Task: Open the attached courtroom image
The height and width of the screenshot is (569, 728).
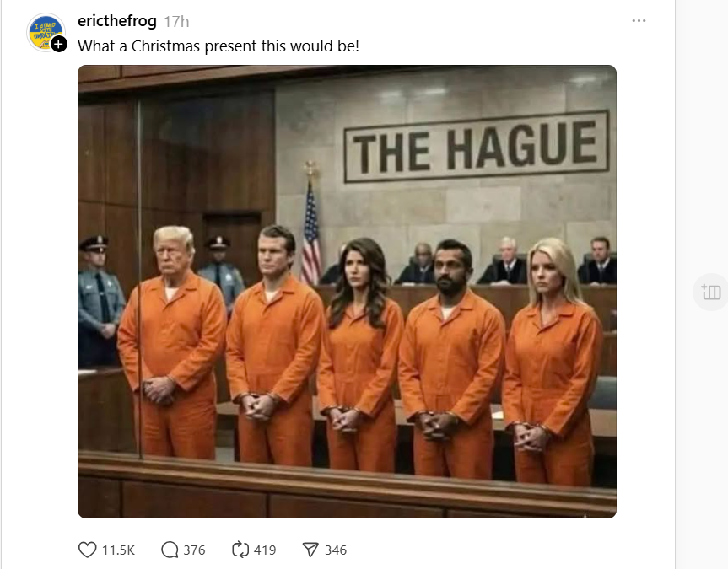Action: pyautogui.click(x=347, y=292)
